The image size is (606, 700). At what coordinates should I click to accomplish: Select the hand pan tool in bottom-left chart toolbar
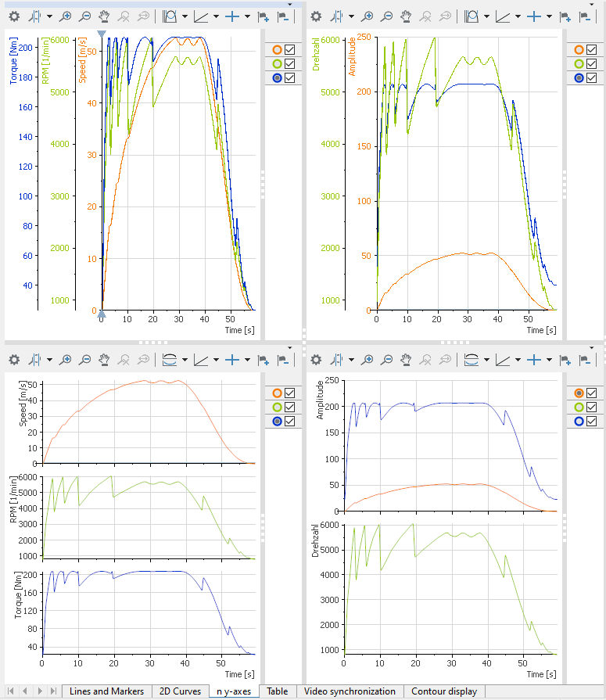[x=104, y=360]
